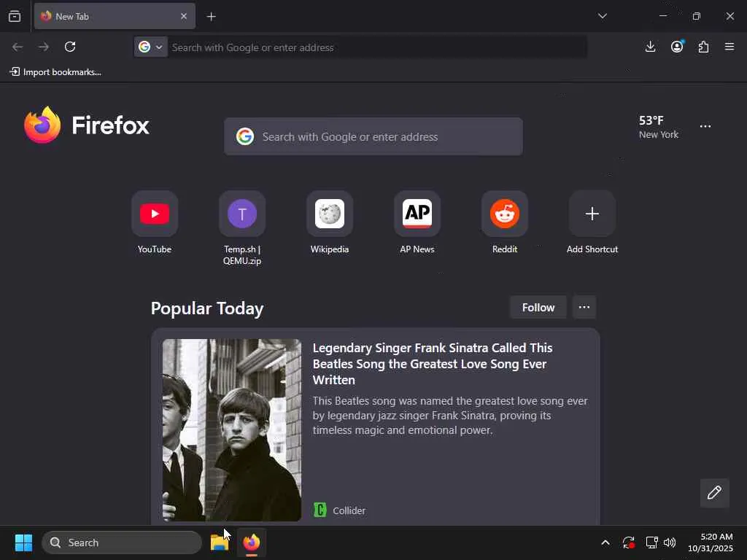Click the Popular Today heading
Image resolution: width=747 pixels, height=560 pixels.
(207, 308)
